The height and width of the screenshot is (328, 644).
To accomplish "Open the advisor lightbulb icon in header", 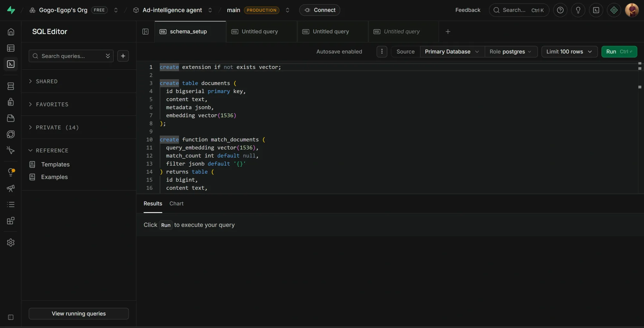I will point(578,10).
